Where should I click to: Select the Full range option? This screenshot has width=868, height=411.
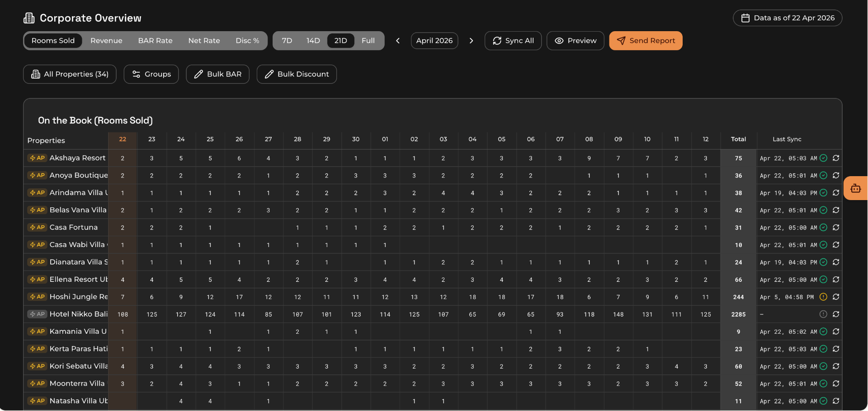pyautogui.click(x=368, y=41)
